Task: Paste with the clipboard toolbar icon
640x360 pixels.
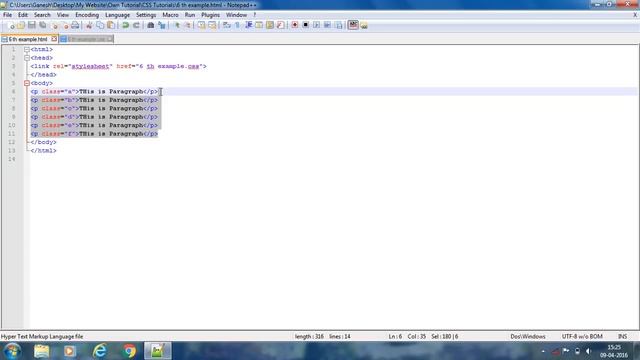Action: (x=111, y=25)
